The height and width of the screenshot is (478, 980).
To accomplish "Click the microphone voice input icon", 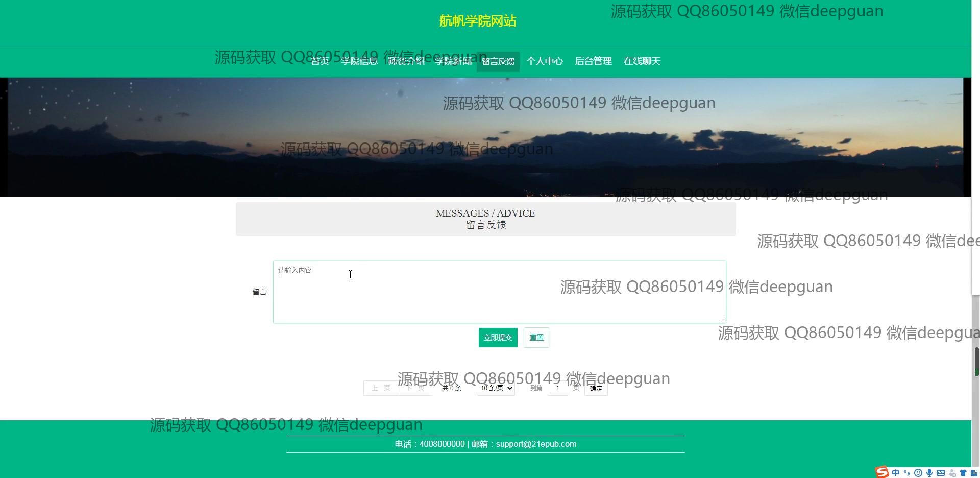I will pyautogui.click(x=929, y=473).
